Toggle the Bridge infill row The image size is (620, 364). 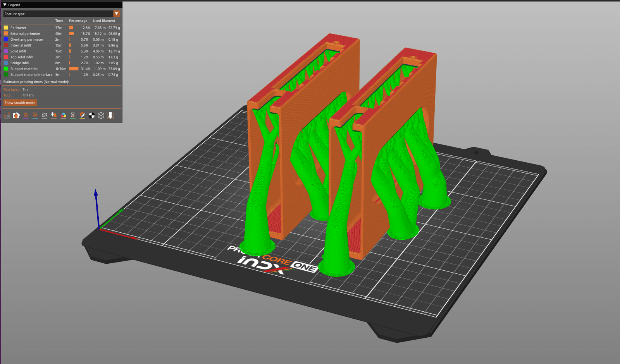(62, 63)
